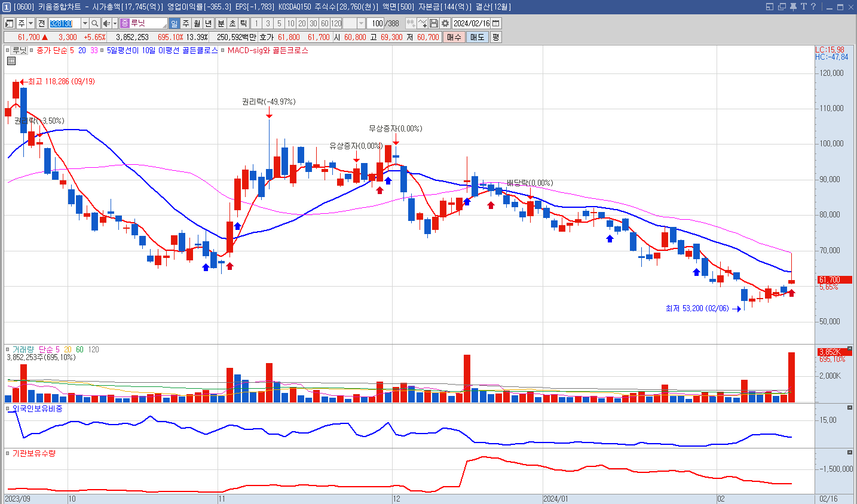Click the 최고 118,286 (09/19) label

(62, 82)
